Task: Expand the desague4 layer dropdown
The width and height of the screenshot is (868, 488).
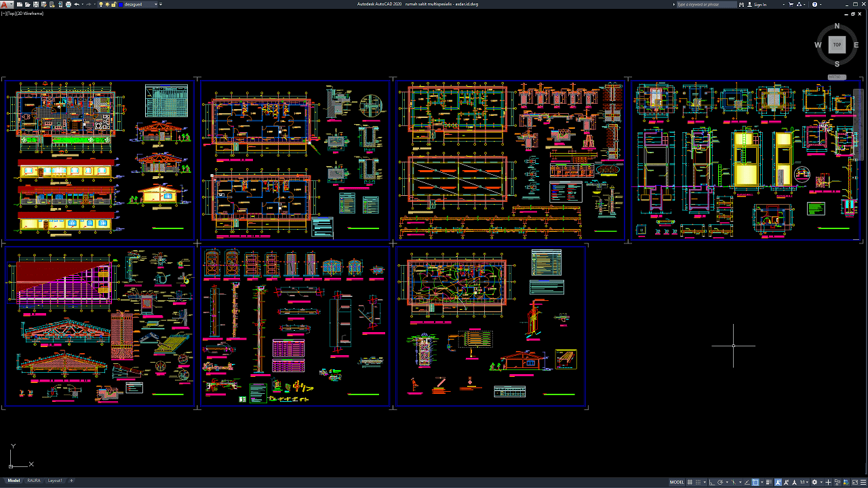Action: click(156, 4)
